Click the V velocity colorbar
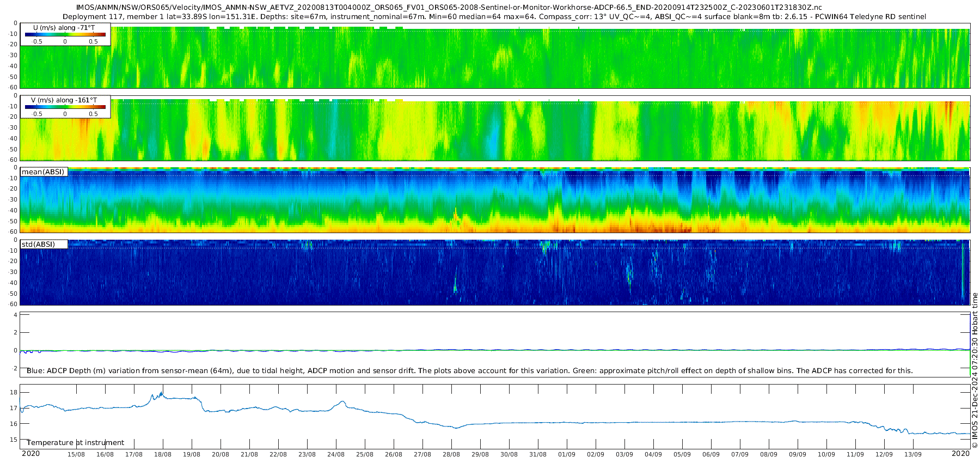 tap(65, 107)
